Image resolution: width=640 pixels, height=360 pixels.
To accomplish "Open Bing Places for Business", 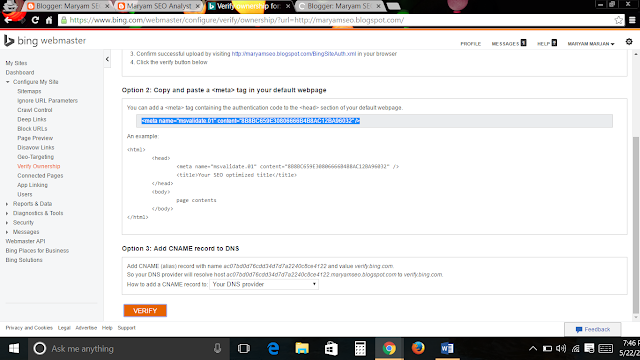I will click(x=37, y=251).
